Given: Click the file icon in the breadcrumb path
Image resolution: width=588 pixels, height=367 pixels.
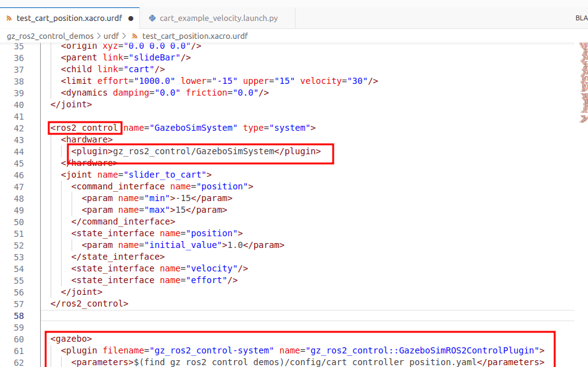Looking at the screenshot, I should click(x=135, y=36).
